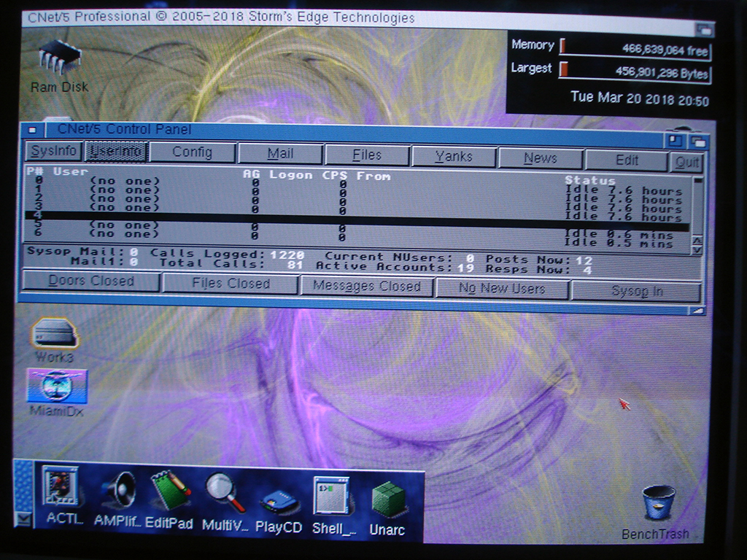The height and width of the screenshot is (560, 747).
Task: Open the Files tab
Action: (x=367, y=155)
